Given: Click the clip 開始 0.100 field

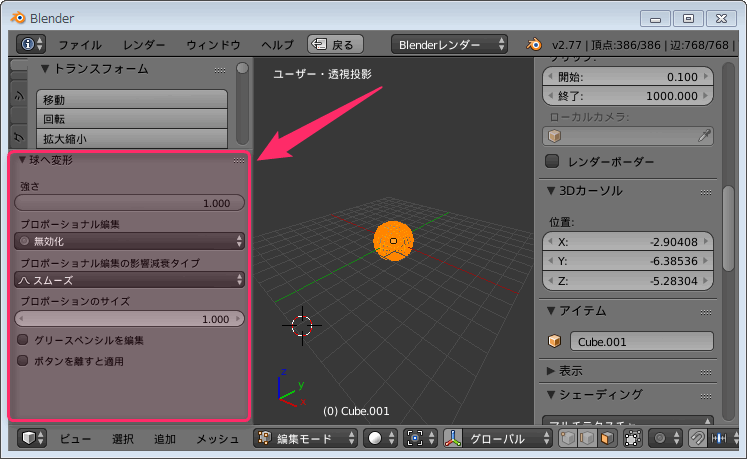Looking at the screenshot, I should (x=628, y=77).
